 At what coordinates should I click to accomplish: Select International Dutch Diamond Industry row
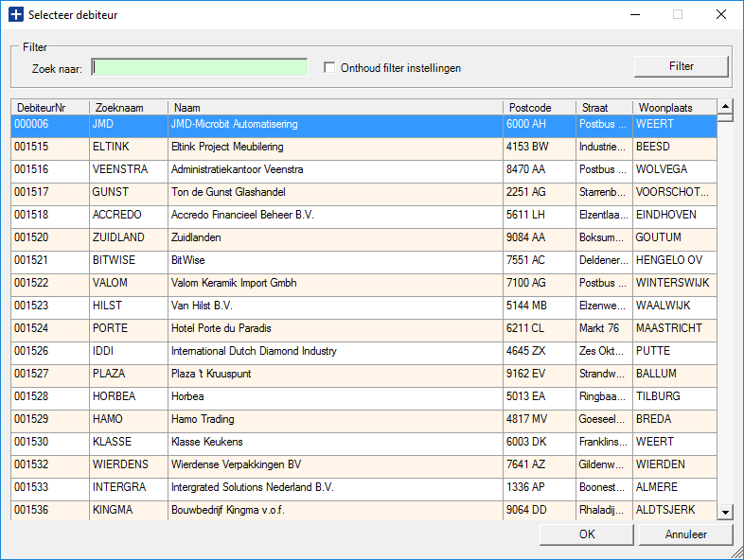tap(363, 353)
